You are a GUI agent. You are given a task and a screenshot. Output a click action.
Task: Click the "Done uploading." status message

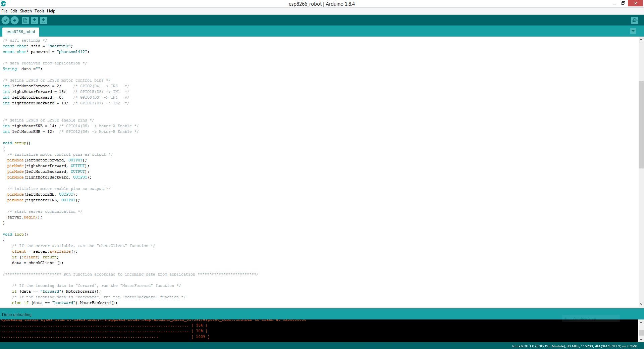coord(17,315)
